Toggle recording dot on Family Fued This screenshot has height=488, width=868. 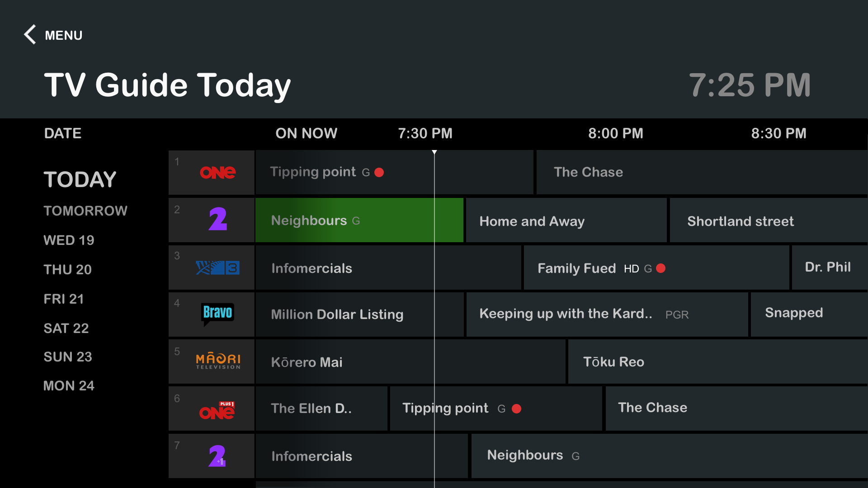(x=660, y=268)
